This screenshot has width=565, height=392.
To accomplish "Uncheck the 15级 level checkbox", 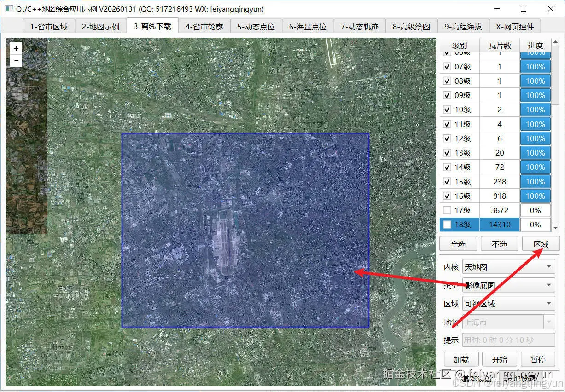I will point(447,182).
